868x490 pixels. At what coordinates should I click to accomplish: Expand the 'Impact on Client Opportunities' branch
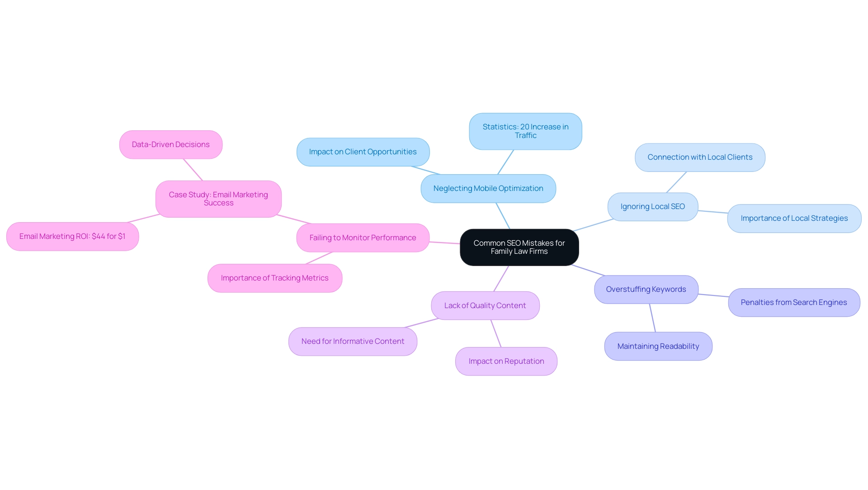pyautogui.click(x=362, y=151)
